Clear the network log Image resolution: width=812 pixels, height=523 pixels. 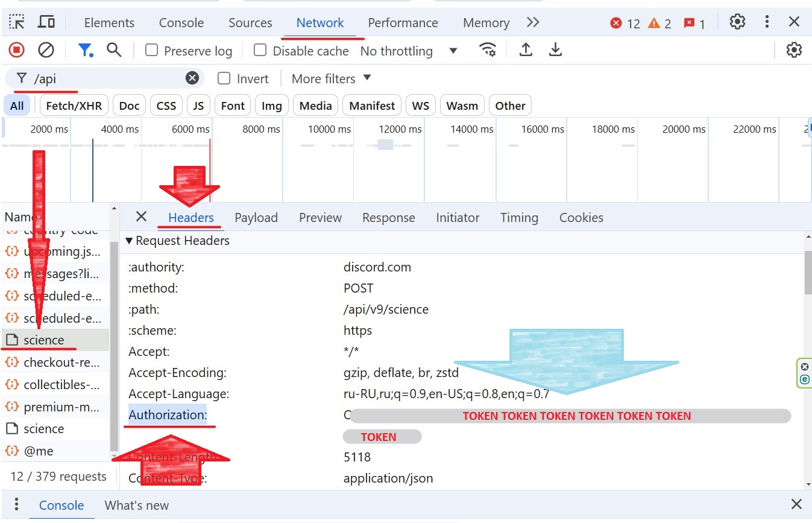click(x=46, y=50)
